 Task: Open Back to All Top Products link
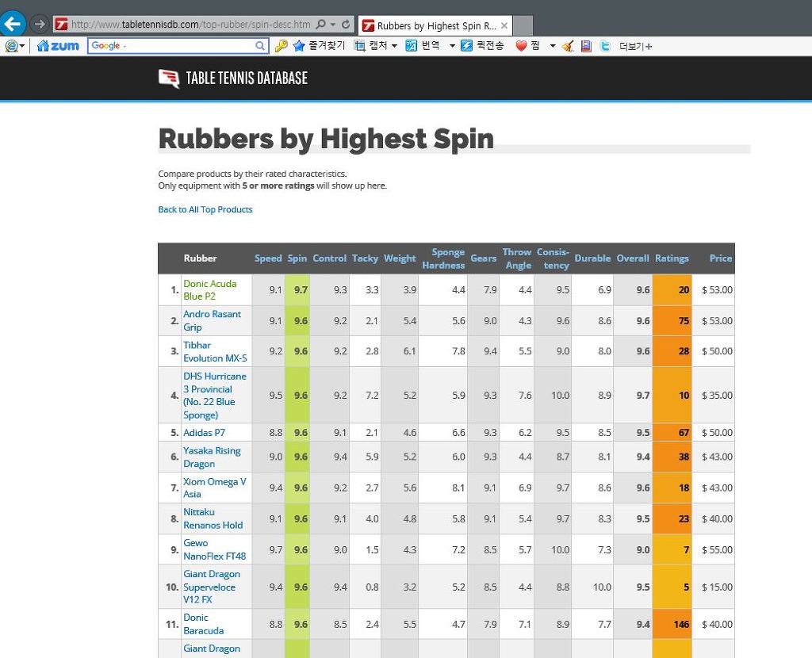point(205,209)
